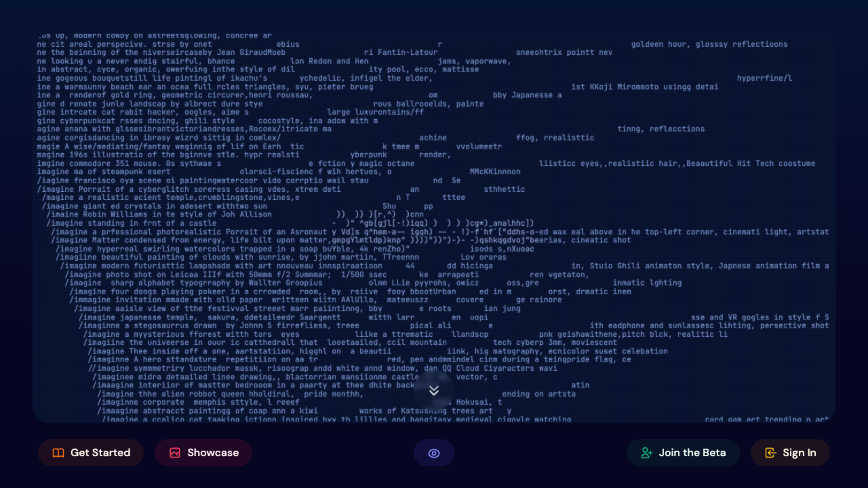Image resolution: width=868 pixels, height=488 pixels.
Task: Click the add-user icon on Join the Beta
Action: [x=647, y=453]
